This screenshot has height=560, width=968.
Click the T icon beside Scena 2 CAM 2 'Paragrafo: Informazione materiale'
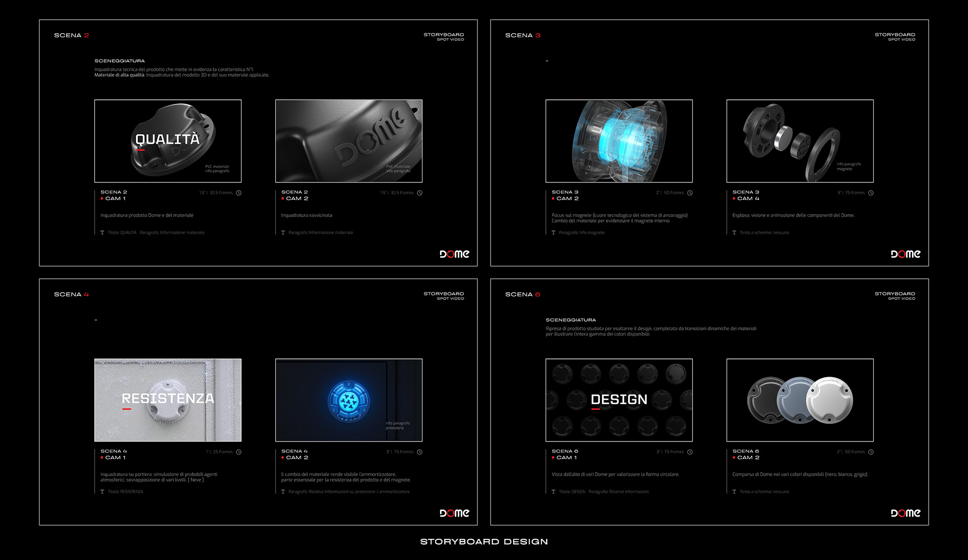click(283, 232)
